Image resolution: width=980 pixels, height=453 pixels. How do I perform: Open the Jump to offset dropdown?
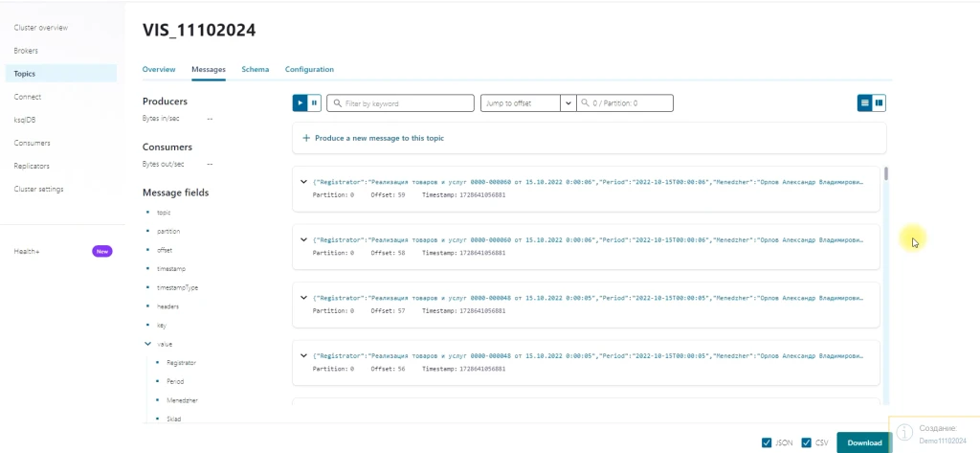[x=568, y=103]
